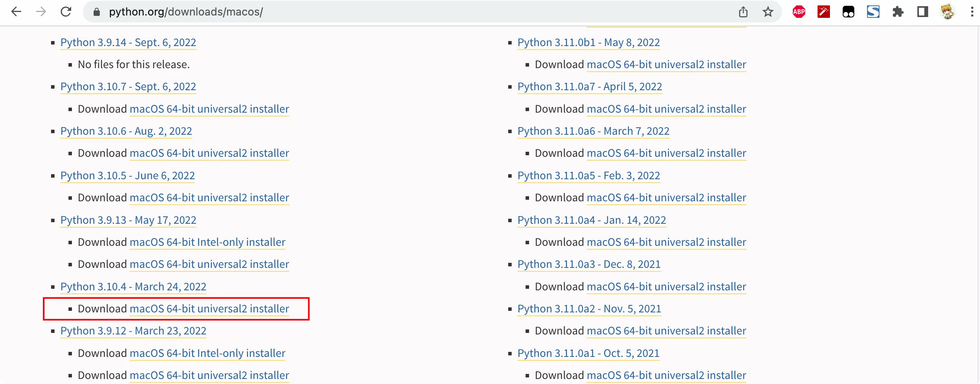Reload the current page

[x=66, y=12]
